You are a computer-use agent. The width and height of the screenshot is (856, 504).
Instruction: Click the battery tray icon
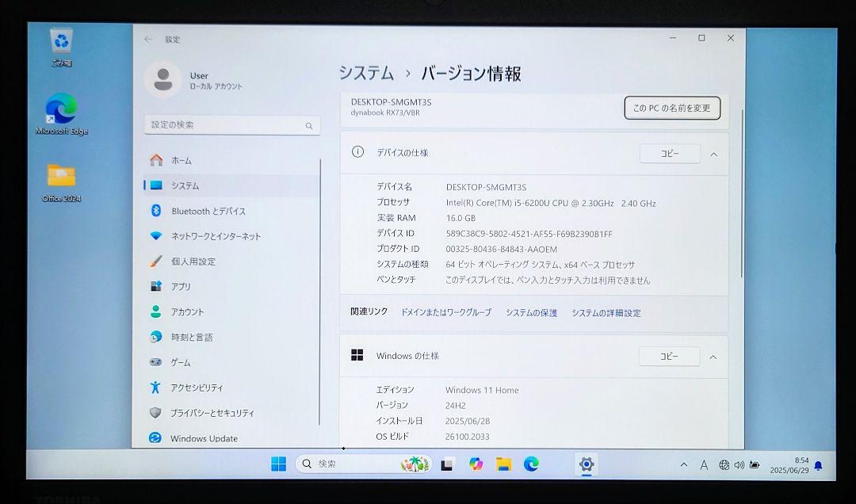(755, 465)
